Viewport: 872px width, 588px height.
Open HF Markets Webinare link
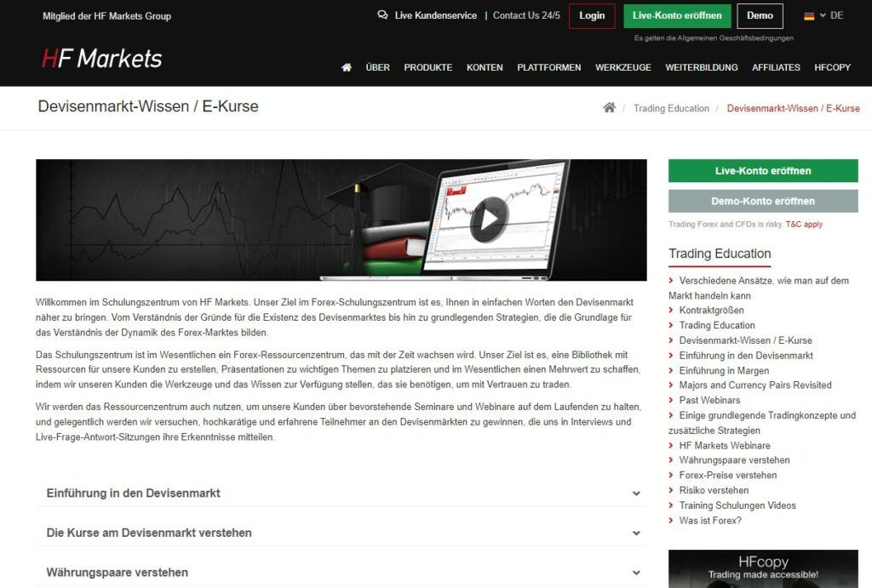tap(725, 445)
